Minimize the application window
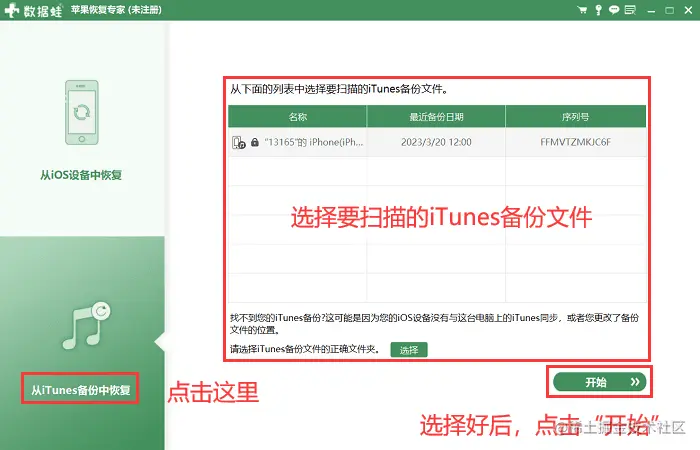The width and height of the screenshot is (700, 450). click(651, 11)
